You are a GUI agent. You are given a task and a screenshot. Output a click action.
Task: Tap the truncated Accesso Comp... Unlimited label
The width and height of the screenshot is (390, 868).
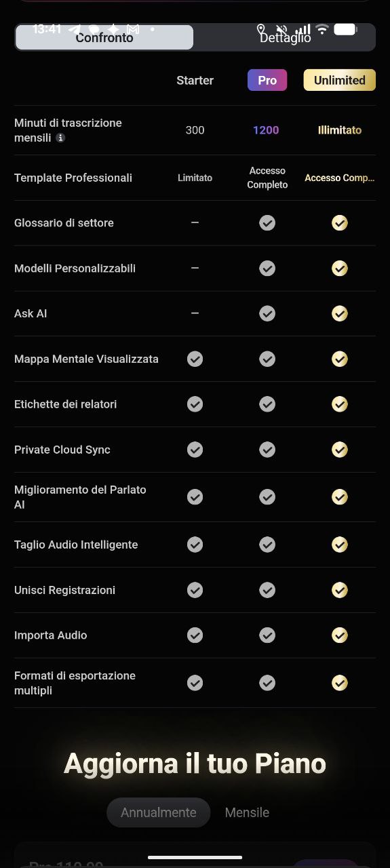340,178
